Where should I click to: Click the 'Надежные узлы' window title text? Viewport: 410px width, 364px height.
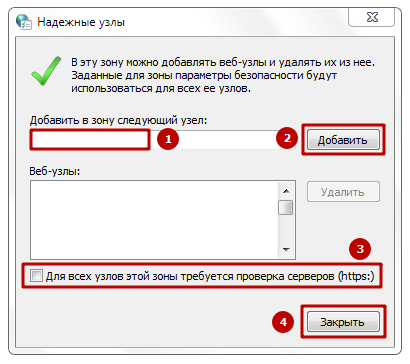point(81,22)
